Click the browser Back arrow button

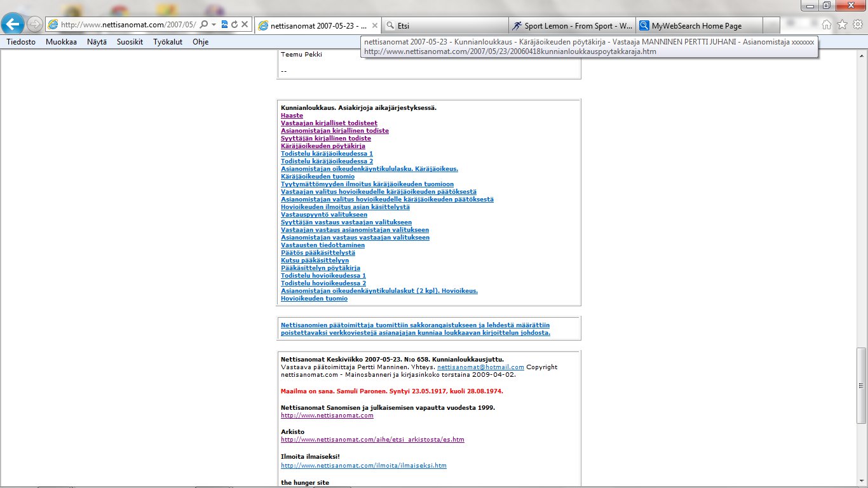point(13,25)
